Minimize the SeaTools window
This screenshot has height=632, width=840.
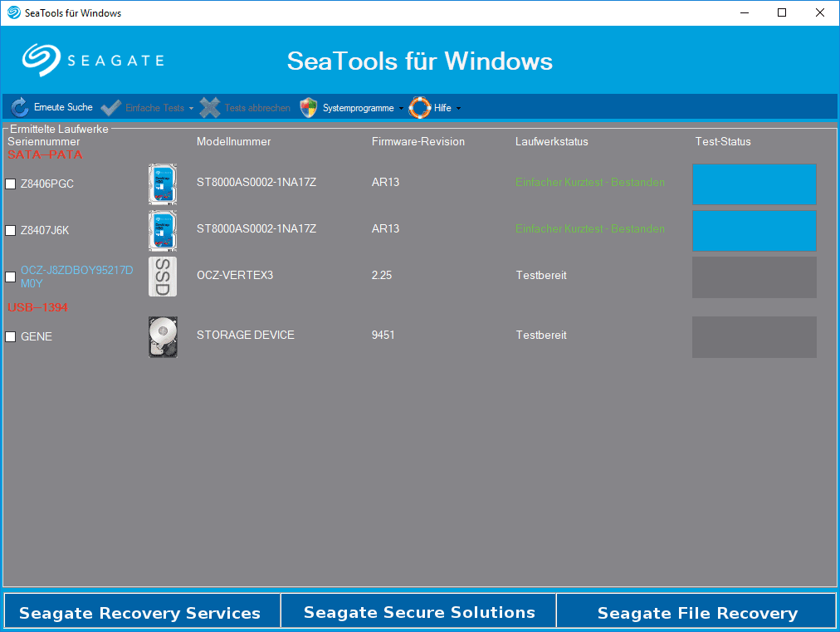pos(744,12)
